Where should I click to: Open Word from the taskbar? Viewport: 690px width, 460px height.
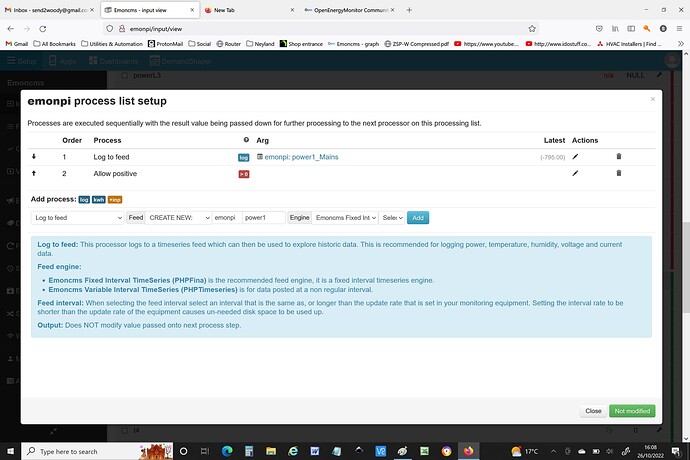click(x=315, y=451)
